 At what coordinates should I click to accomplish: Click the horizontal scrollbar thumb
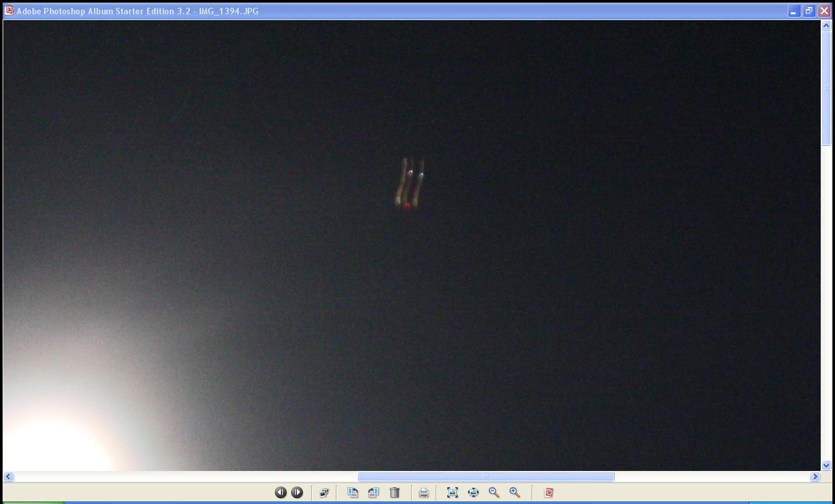pyautogui.click(x=486, y=477)
